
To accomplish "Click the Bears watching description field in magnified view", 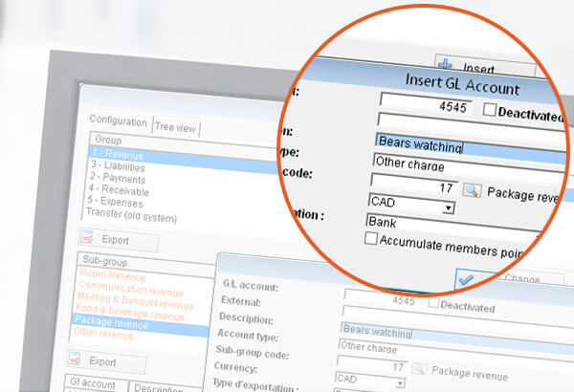I will (471, 146).
